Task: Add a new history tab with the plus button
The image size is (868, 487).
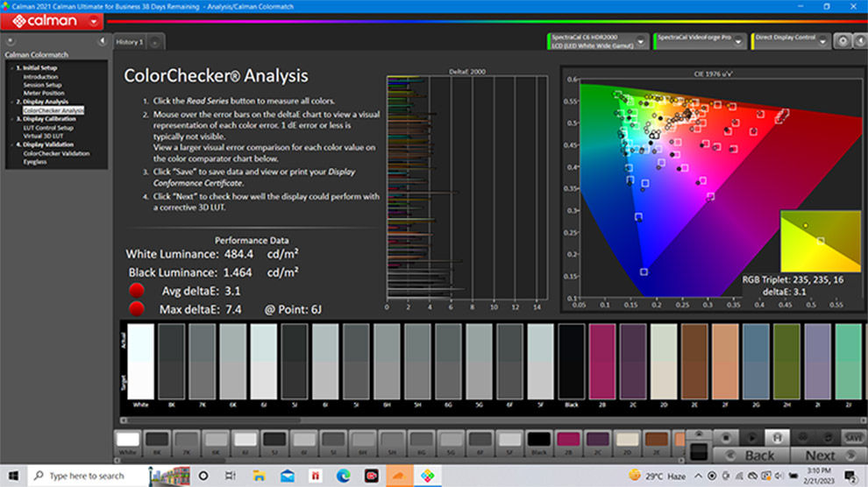Action: pos(155,42)
